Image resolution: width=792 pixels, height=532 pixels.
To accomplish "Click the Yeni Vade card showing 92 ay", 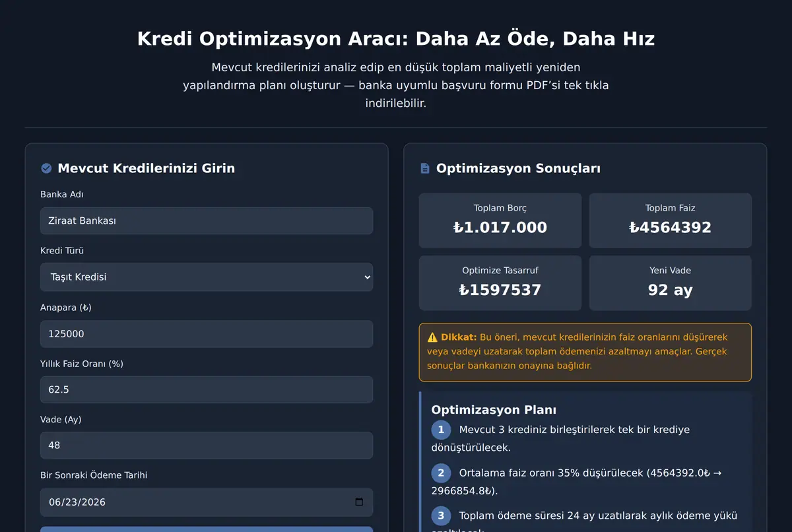I will [x=671, y=283].
